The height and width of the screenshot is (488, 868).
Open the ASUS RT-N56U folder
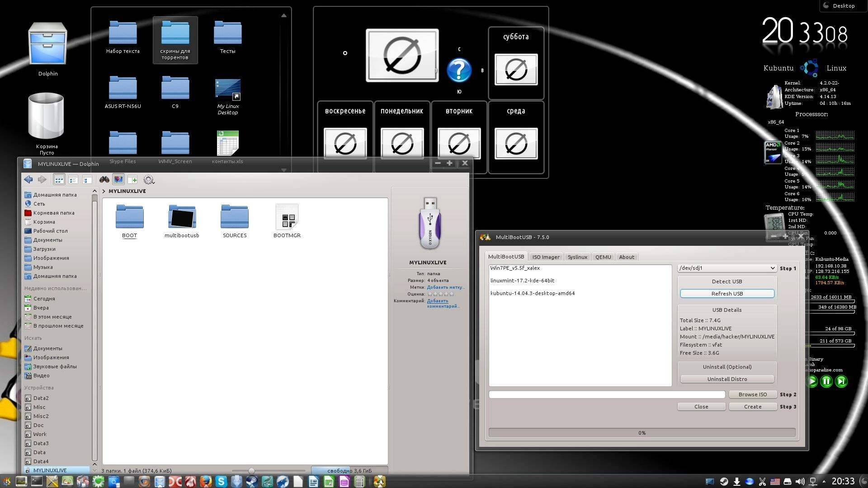pos(123,93)
